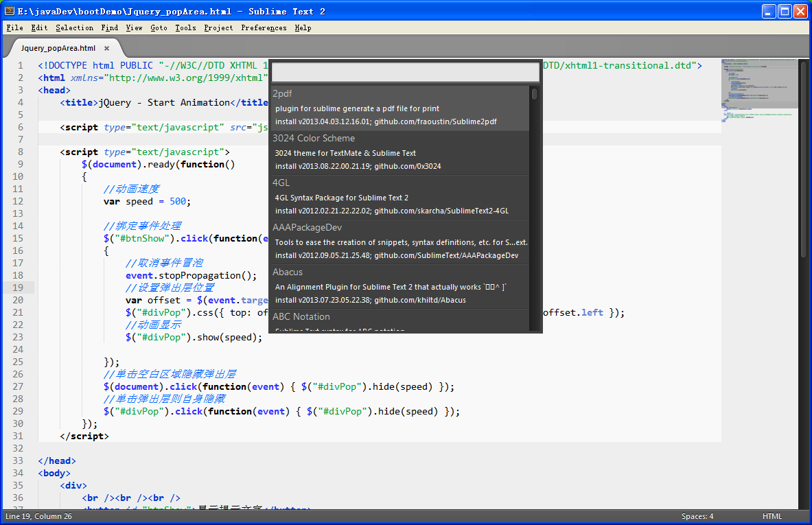
Task: Open the HTML syntax selector
Action: tap(772, 516)
